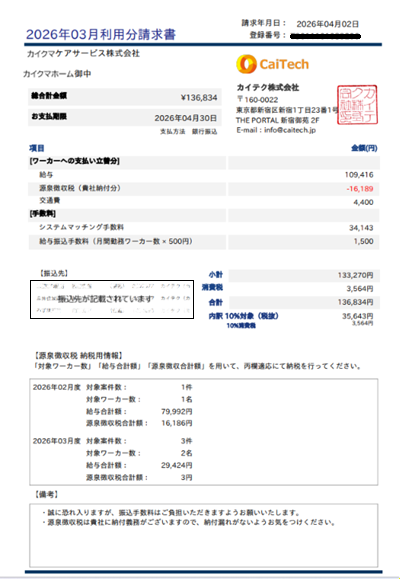Select the tax-excluded amount 35,643円
Viewport: 400px width, 580px height.
(357, 316)
